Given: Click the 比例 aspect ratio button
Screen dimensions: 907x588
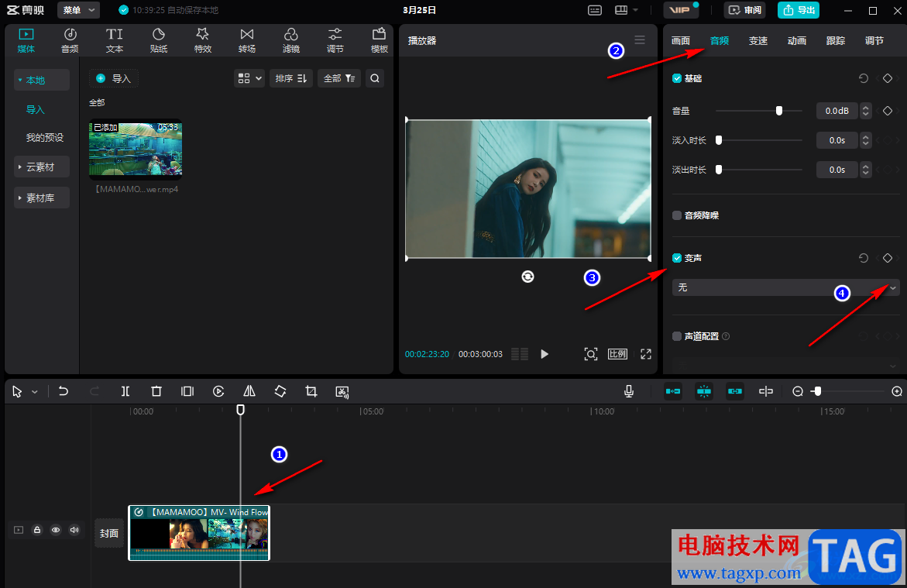Looking at the screenshot, I should [x=617, y=354].
